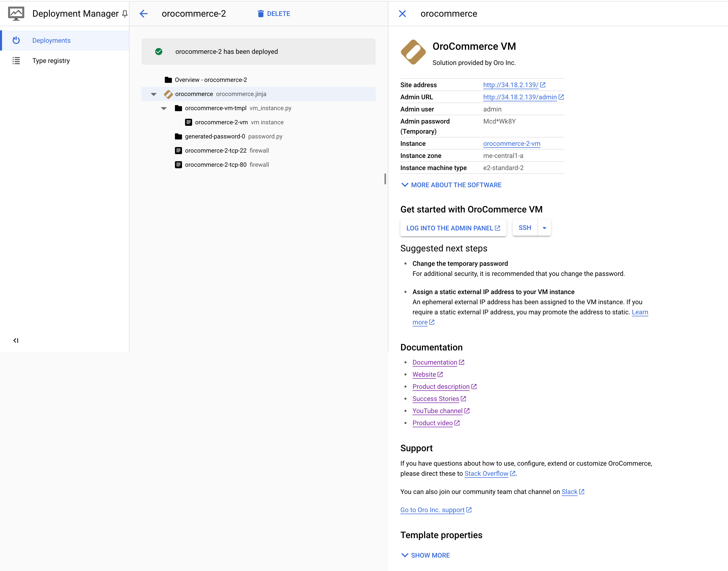Open Type registry in the sidebar
Image resolution: width=728 pixels, height=571 pixels.
[x=51, y=60]
